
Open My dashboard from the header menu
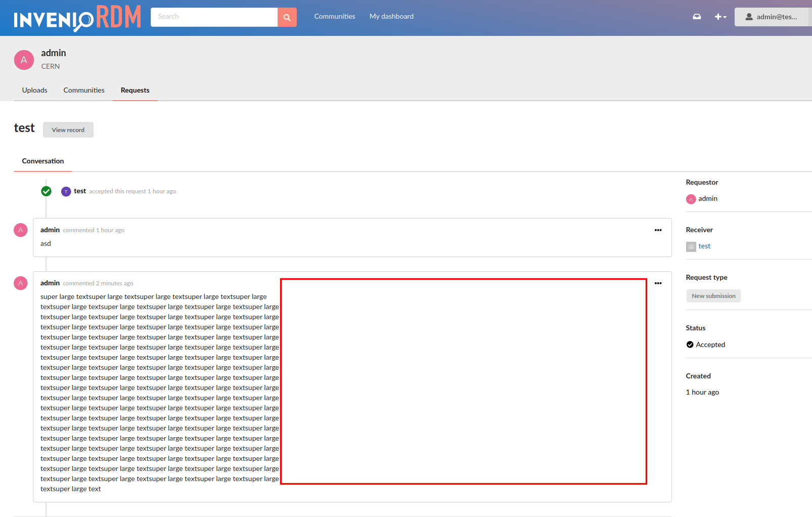391,16
